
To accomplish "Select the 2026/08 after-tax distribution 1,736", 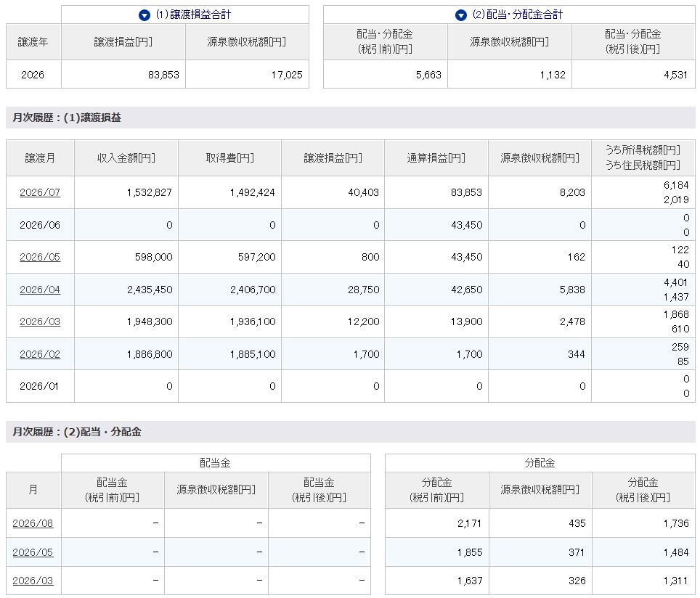I will click(x=676, y=523).
